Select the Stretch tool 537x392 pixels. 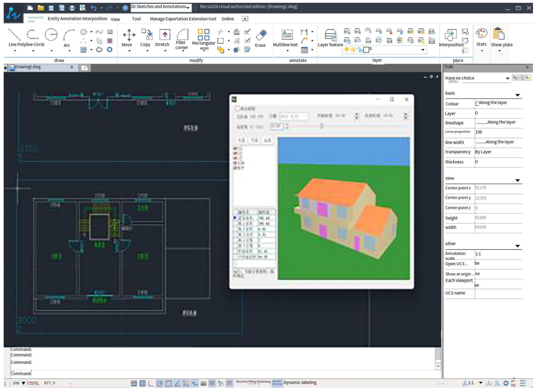tap(165, 35)
